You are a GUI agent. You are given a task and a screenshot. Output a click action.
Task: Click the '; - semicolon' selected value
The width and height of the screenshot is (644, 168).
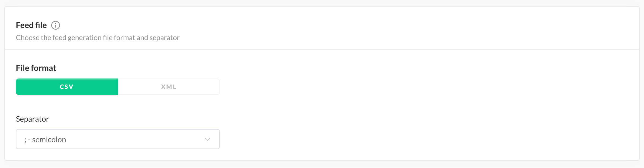coord(45,140)
